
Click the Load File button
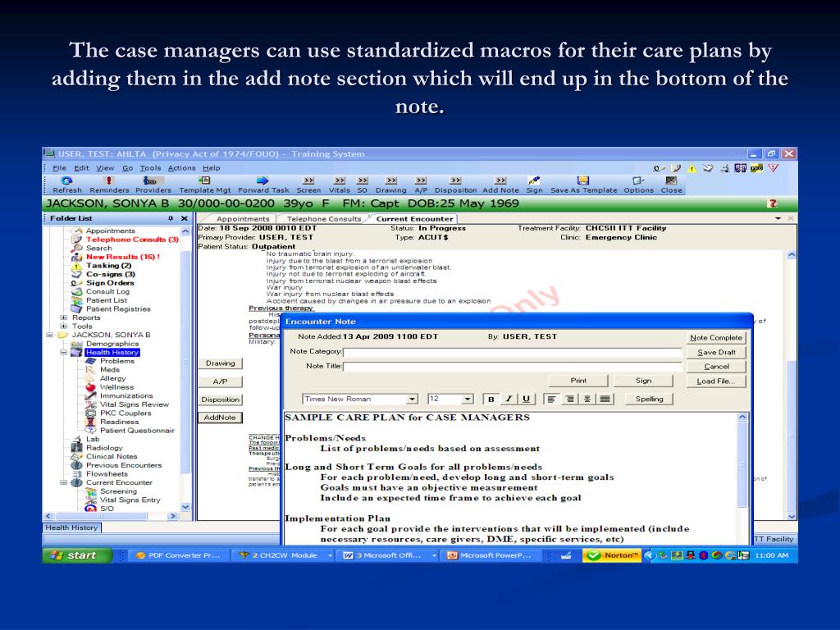[x=716, y=381]
